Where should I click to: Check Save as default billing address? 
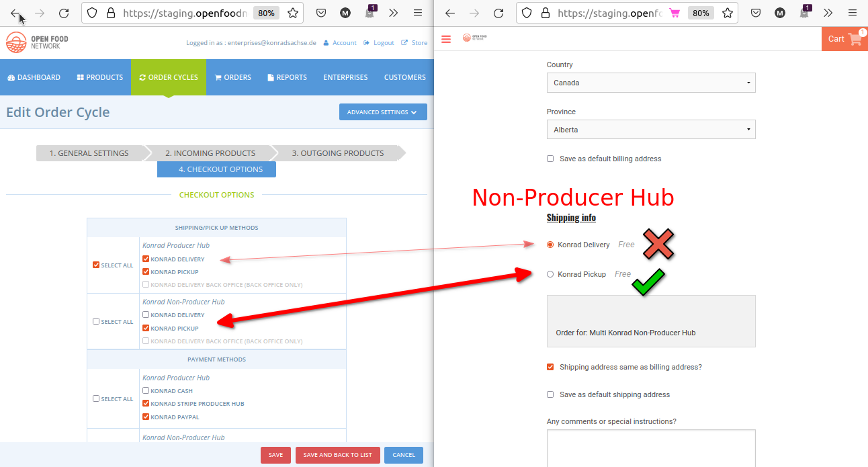coord(550,159)
